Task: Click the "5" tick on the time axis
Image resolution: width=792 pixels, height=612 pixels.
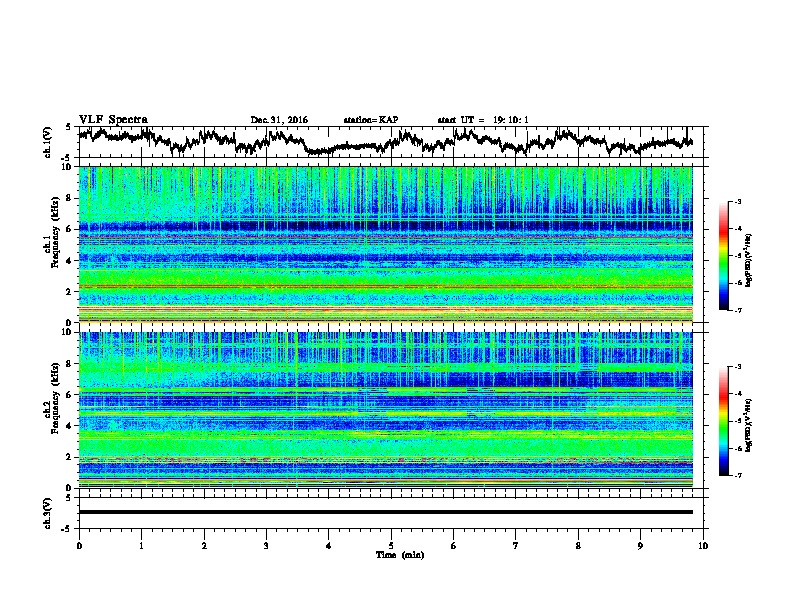Action: click(x=391, y=546)
